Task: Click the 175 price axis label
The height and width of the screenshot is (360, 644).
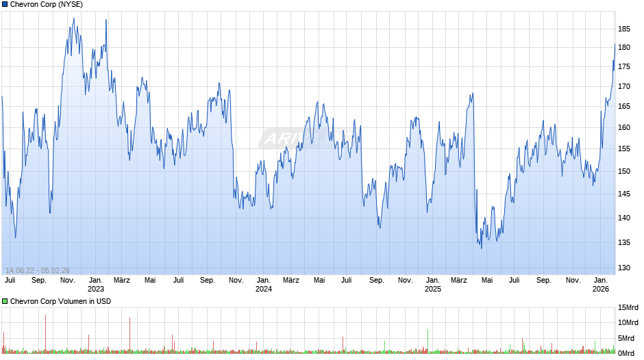Action: pyautogui.click(x=624, y=66)
